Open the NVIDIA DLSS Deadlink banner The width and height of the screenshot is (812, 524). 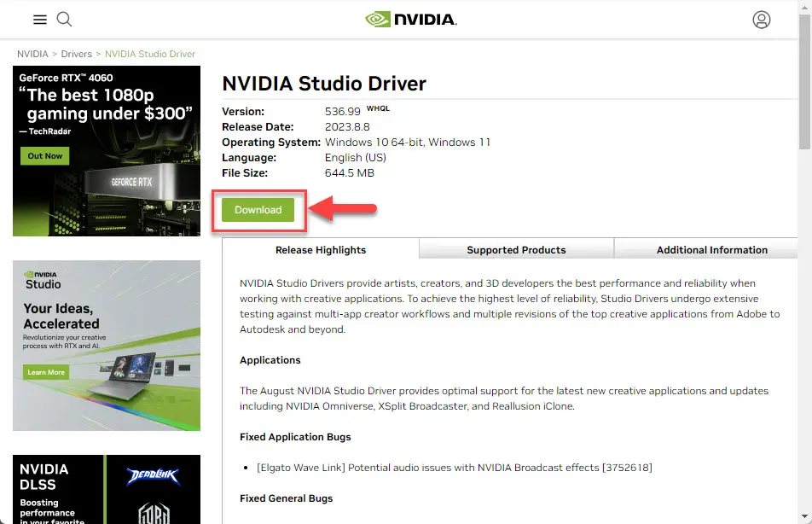coord(107,489)
